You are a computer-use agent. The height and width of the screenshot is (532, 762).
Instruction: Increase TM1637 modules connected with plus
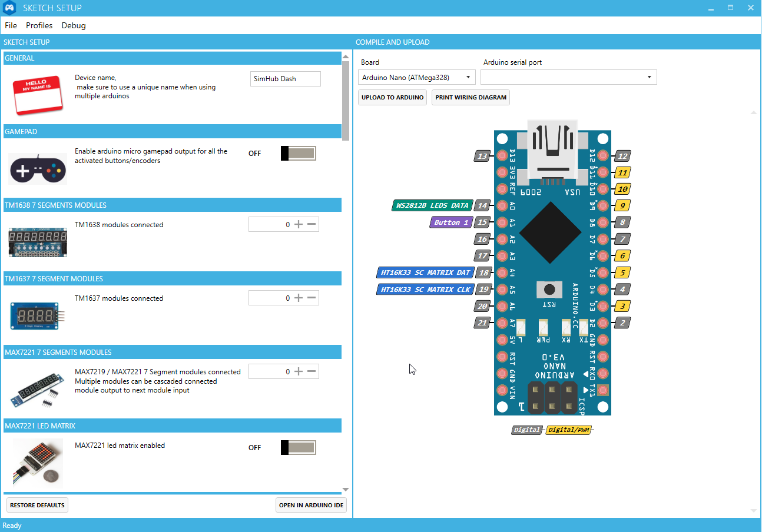[299, 298]
